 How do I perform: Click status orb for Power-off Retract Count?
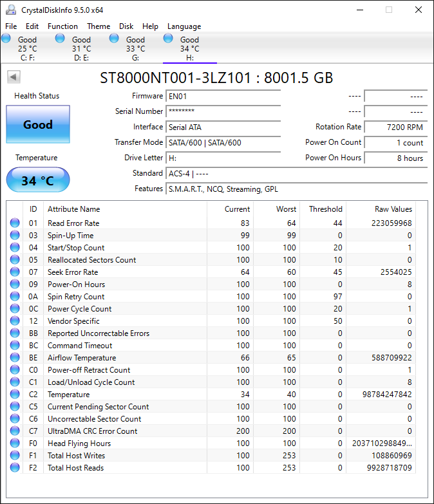tap(15, 369)
